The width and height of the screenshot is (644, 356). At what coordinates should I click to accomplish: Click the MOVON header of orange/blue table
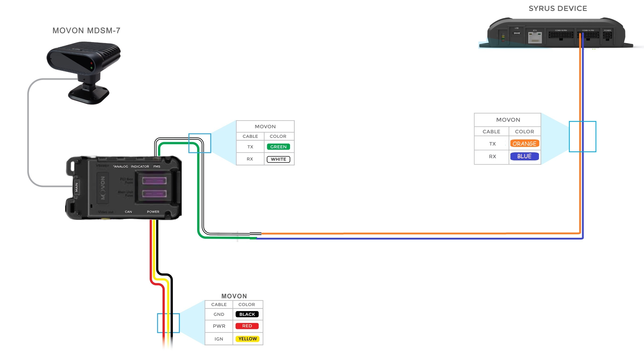click(508, 120)
